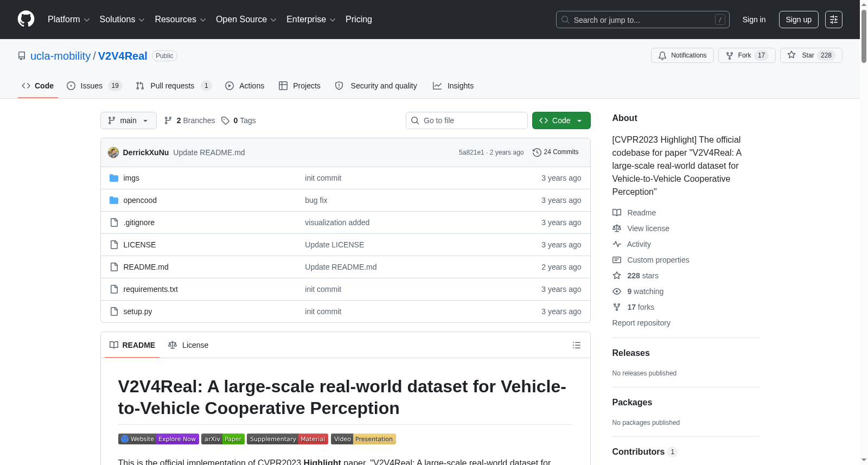Click the README.md file icon

tap(114, 267)
